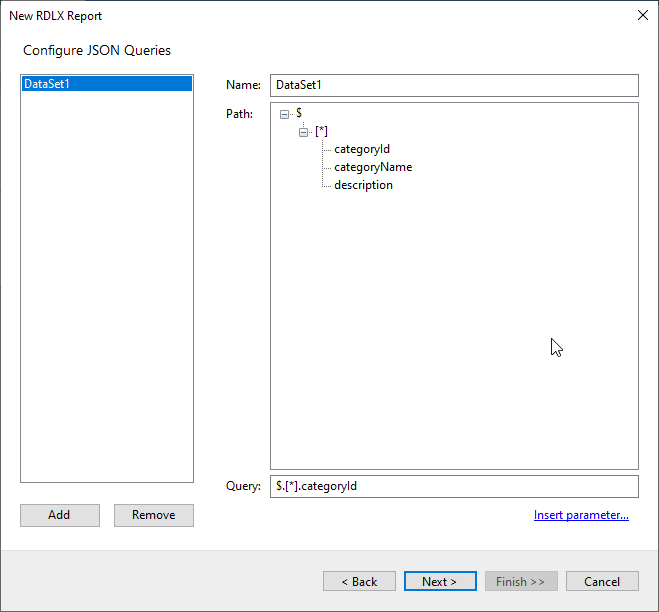This screenshot has height=612, width=659.
Task: Go back to the previous wizard step
Action: (359, 581)
